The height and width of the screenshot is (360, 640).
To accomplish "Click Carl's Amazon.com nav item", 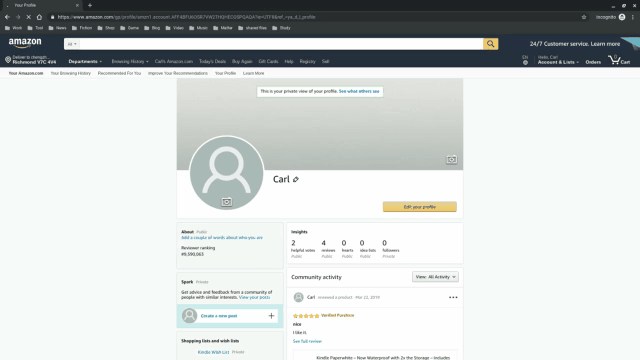I will 173,62.
